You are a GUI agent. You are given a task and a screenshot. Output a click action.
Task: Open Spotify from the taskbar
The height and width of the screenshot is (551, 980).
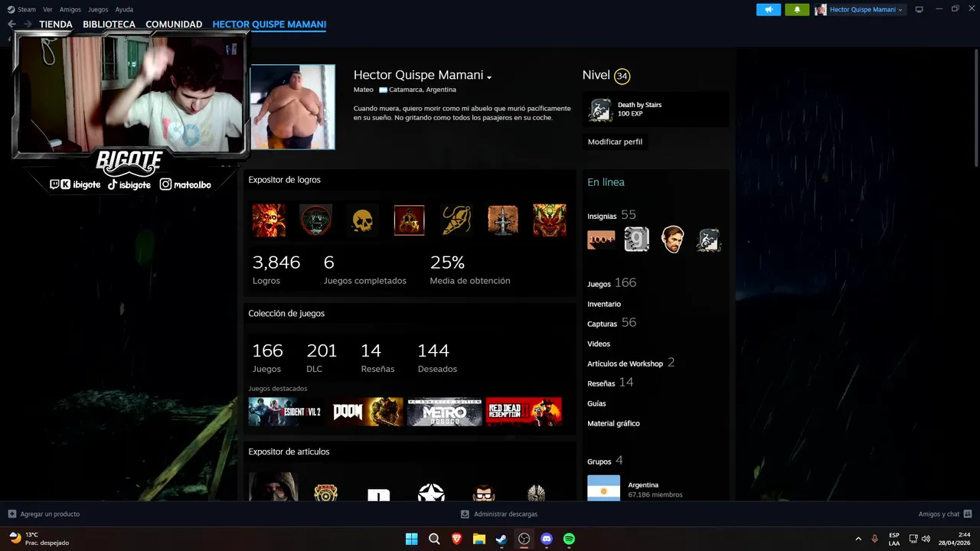tap(569, 539)
